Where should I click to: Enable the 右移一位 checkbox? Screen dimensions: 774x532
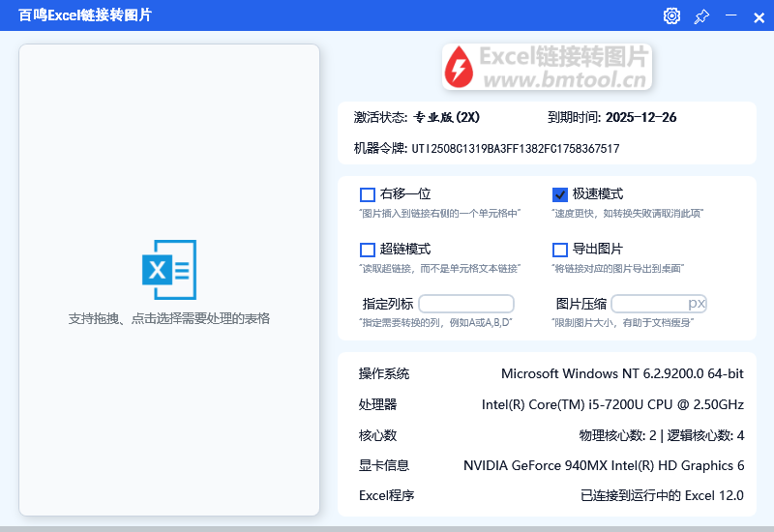[x=368, y=194]
